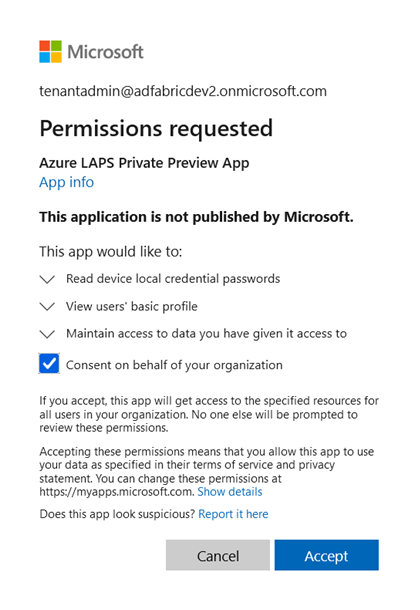Click the Cancel button
The width and height of the screenshot is (420, 610).
coord(218,555)
